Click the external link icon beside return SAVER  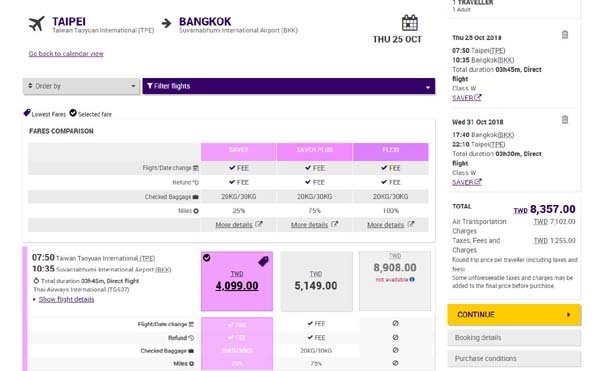(x=478, y=182)
